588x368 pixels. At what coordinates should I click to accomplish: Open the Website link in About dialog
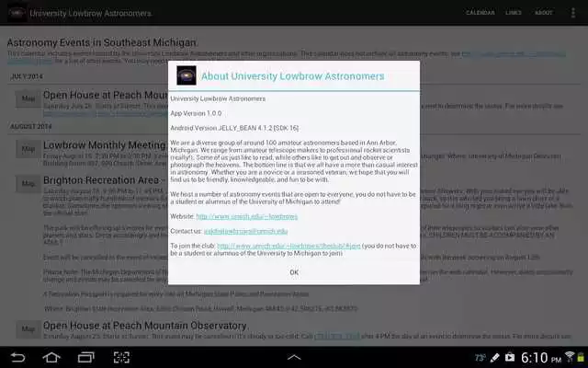click(x=247, y=217)
